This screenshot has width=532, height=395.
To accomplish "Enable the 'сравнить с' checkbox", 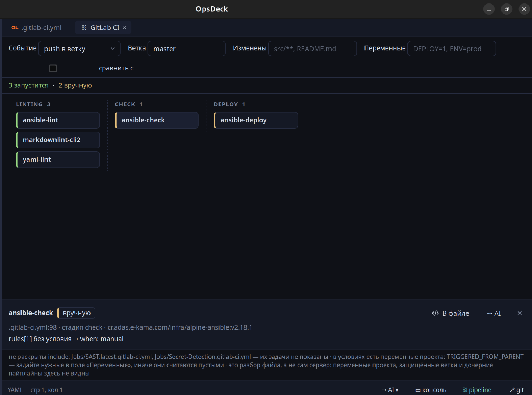I will 53,68.
